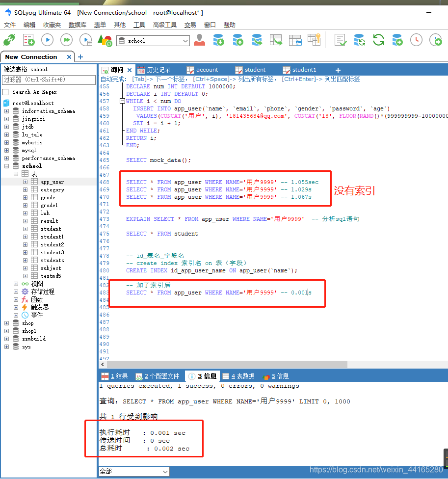Toggle Search As Regex checkbox
This screenshot has height=479, width=448.
coord(5,92)
